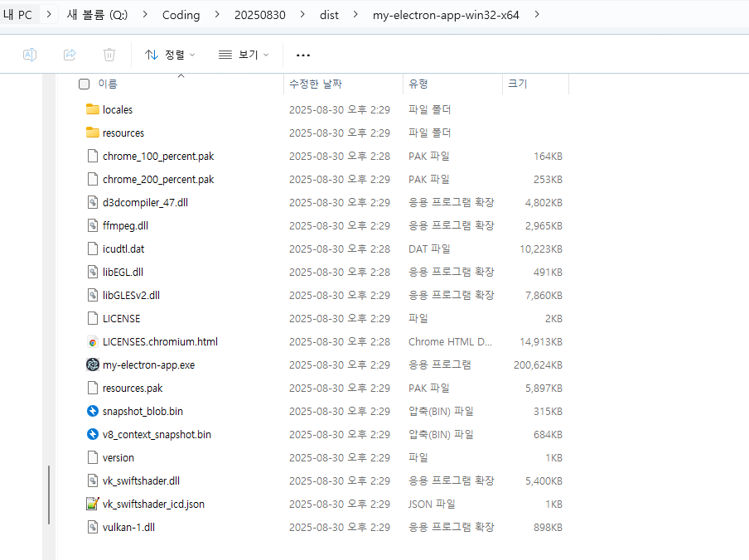Open the 정렬 sort dropdown
The height and width of the screenshot is (560, 749).
[170, 55]
